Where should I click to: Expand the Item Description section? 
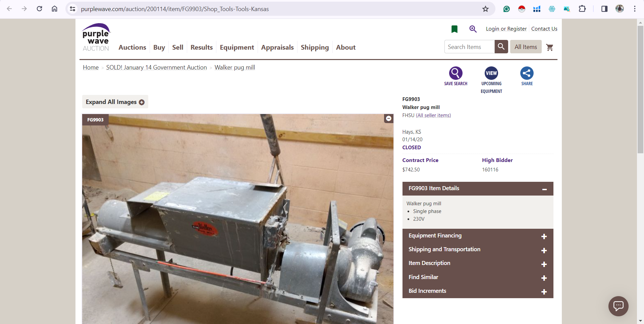pyautogui.click(x=478, y=263)
